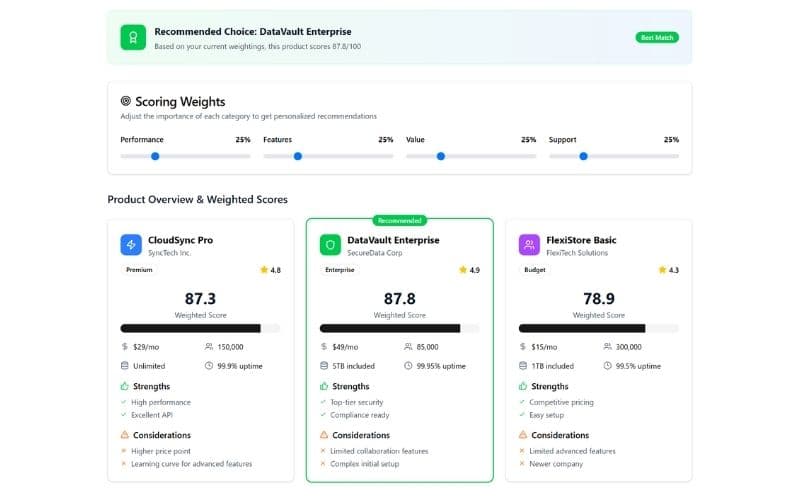Click the Value weight slider handle
Screen dimensions: 800x500
tap(440, 156)
